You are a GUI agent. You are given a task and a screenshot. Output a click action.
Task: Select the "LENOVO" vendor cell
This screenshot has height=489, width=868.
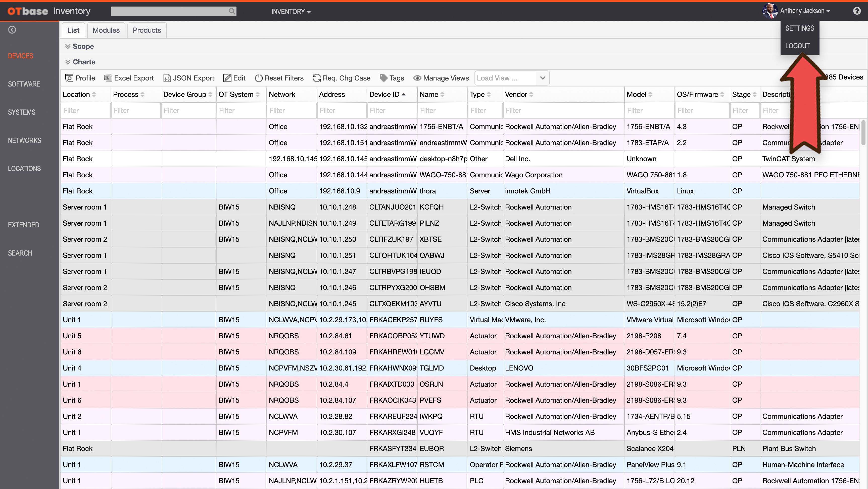[563, 368]
